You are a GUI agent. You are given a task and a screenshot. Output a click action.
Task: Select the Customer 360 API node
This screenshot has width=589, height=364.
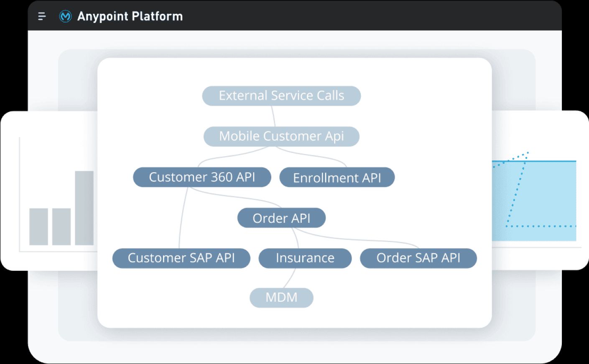coord(202,177)
